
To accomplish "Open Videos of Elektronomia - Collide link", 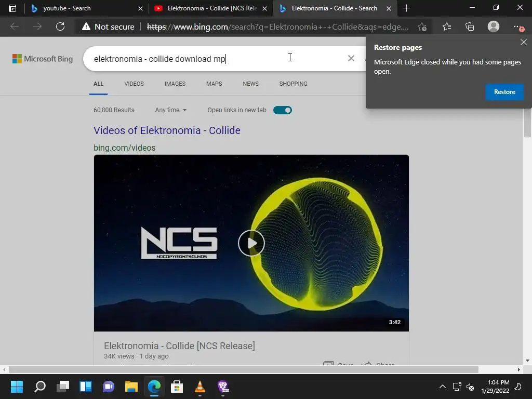I will click(167, 130).
